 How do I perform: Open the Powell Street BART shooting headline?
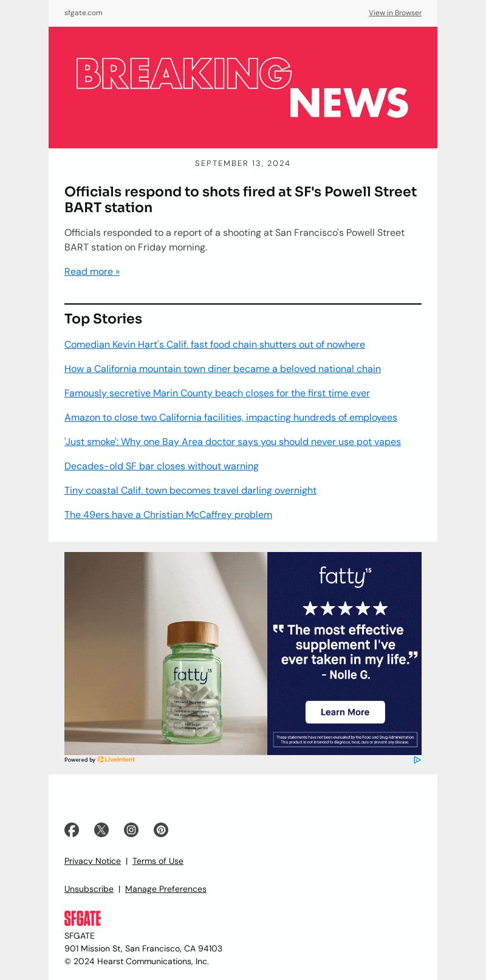point(241,199)
